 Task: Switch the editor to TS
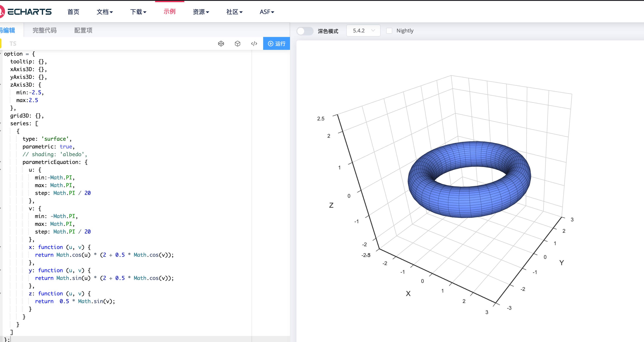[13, 44]
